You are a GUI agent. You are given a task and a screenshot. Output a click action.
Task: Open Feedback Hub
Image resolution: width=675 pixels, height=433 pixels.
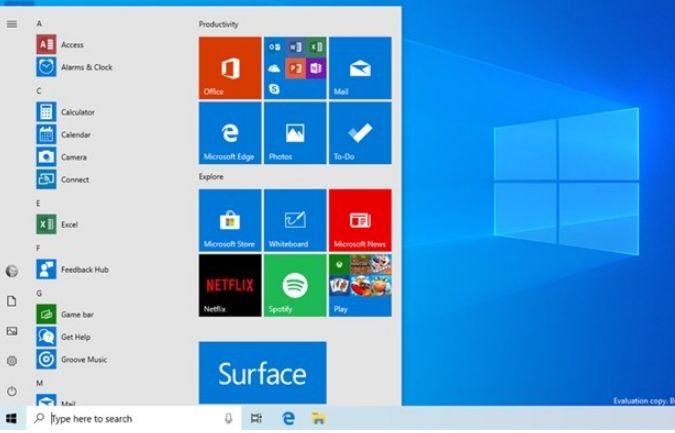73,269
